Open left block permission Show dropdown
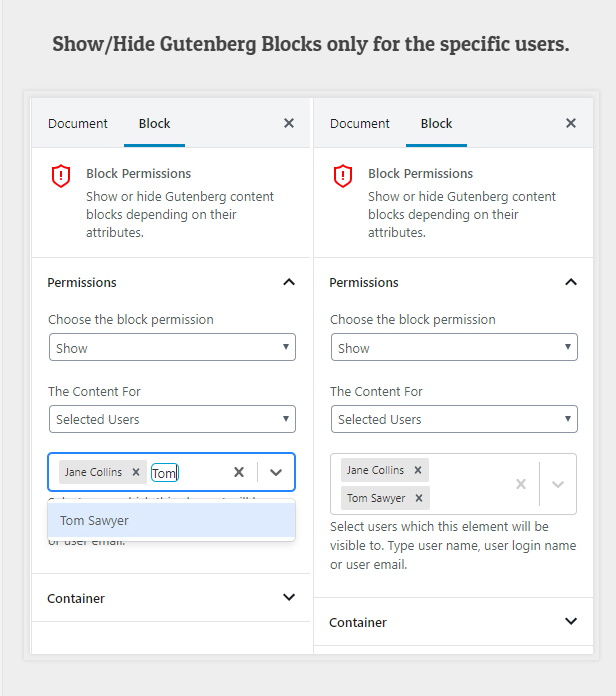This screenshot has height=696, width=616. pos(172,348)
